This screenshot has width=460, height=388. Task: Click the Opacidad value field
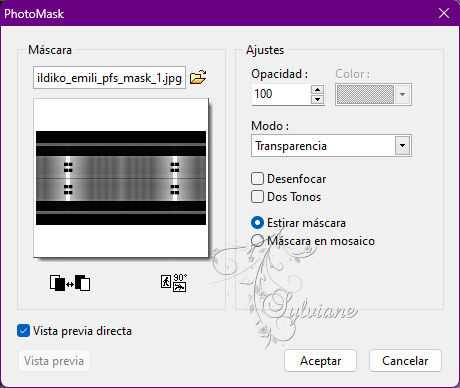[x=281, y=94]
